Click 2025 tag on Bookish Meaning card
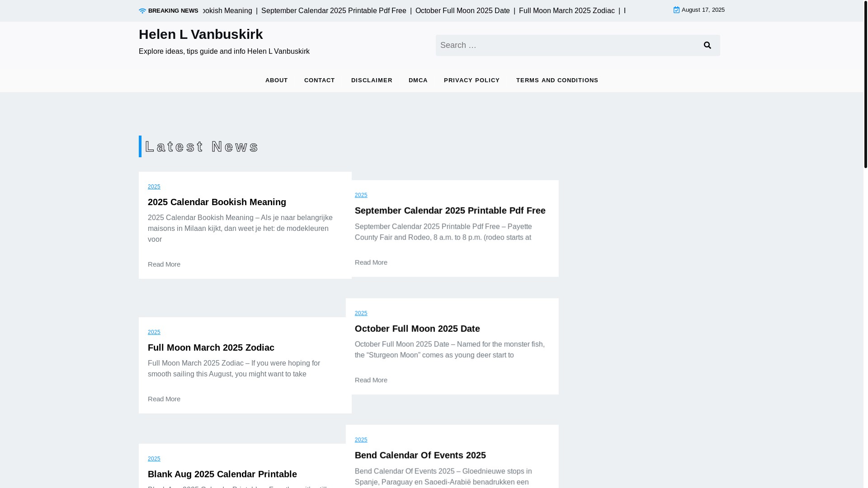The width and height of the screenshot is (868, 488). (x=154, y=187)
